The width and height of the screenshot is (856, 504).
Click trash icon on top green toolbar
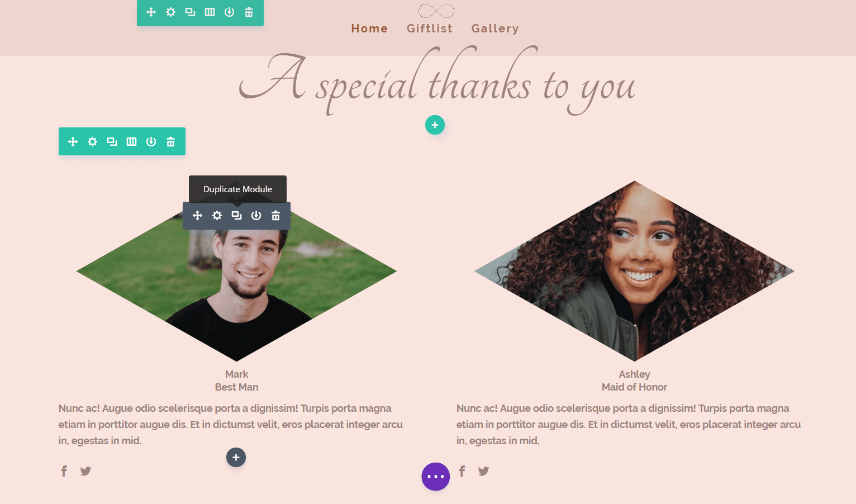(x=249, y=12)
